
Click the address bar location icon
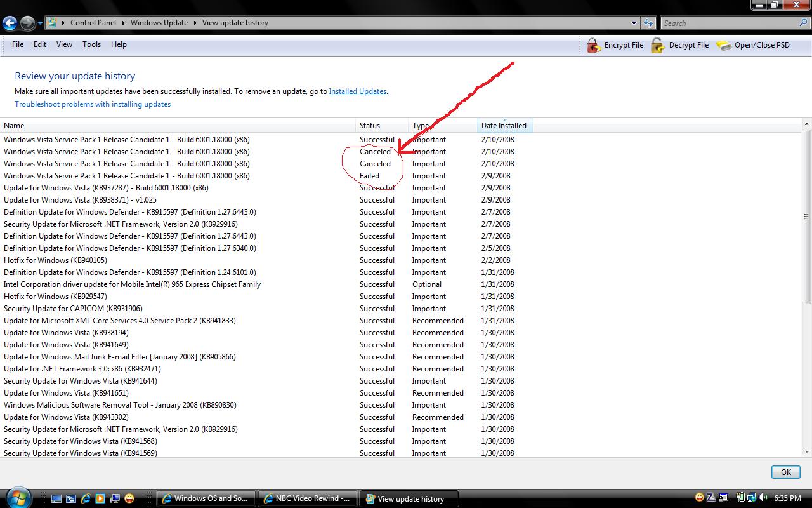53,23
